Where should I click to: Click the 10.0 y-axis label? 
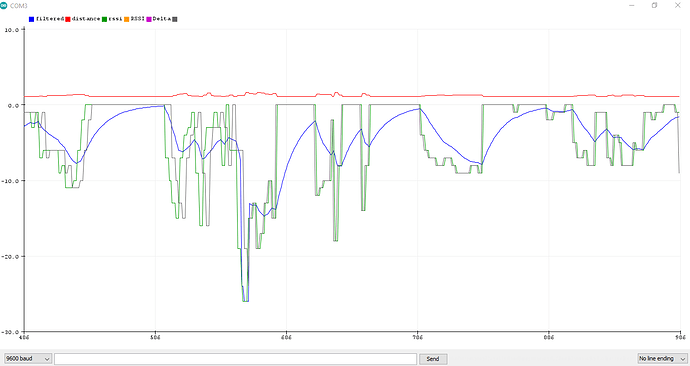click(x=12, y=29)
